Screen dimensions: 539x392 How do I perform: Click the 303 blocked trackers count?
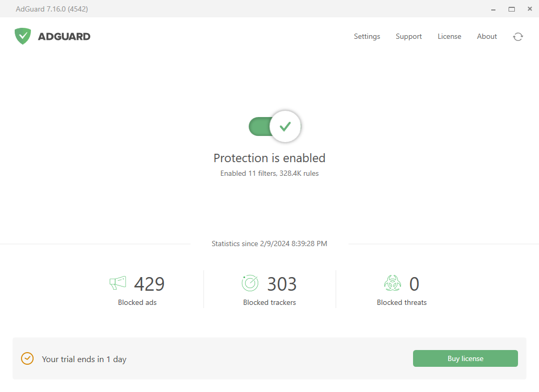point(282,284)
